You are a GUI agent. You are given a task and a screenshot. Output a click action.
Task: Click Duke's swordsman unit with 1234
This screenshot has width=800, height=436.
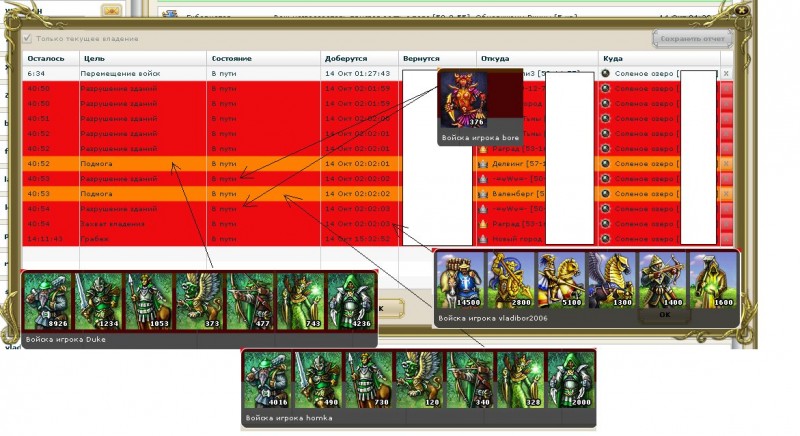point(97,301)
